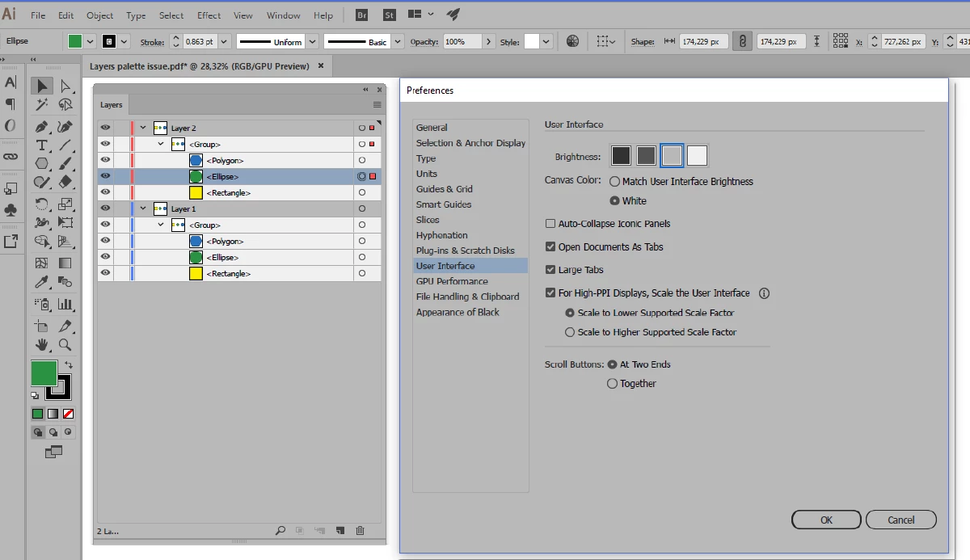
Task: Collapse Layer 2 tree arrow
Action: pyautogui.click(x=143, y=128)
